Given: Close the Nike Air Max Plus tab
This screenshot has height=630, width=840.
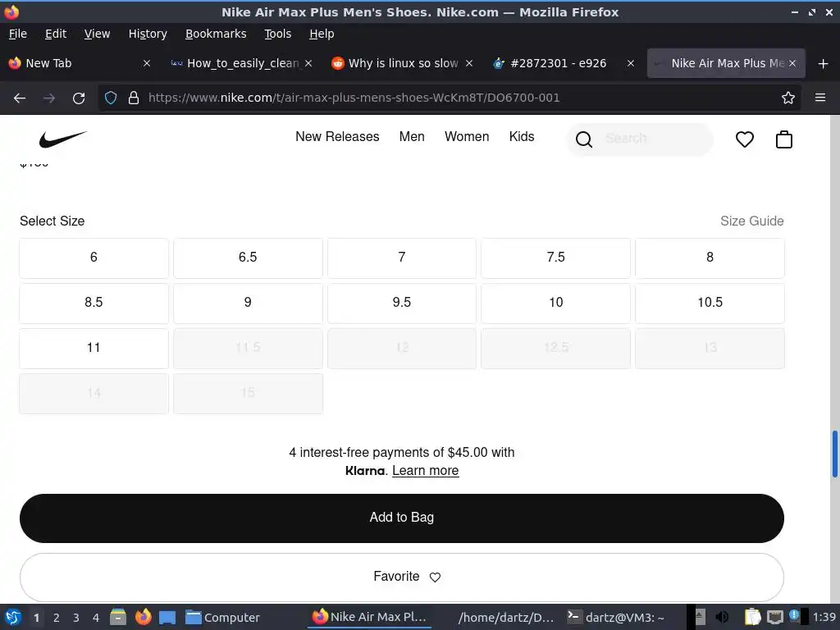Looking at the screenshot, I should 792,63.
